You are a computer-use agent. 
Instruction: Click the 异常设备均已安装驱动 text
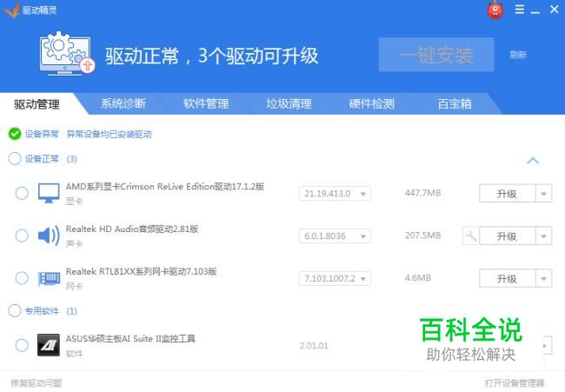[110, 135]
